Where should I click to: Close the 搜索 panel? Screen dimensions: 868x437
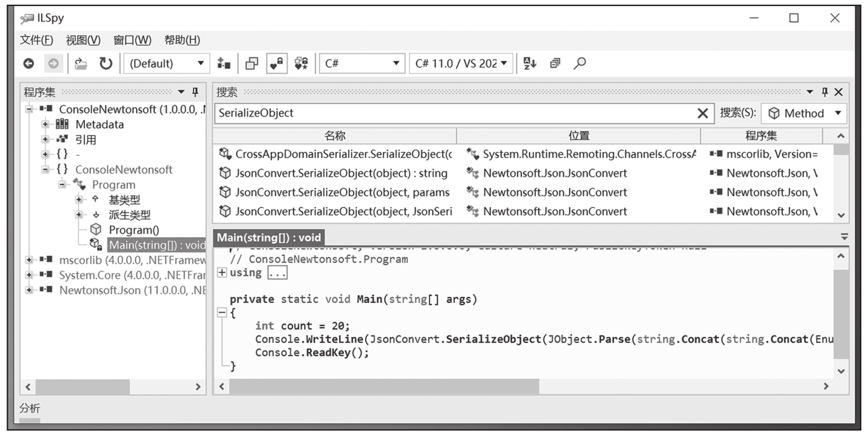point(838,92)
